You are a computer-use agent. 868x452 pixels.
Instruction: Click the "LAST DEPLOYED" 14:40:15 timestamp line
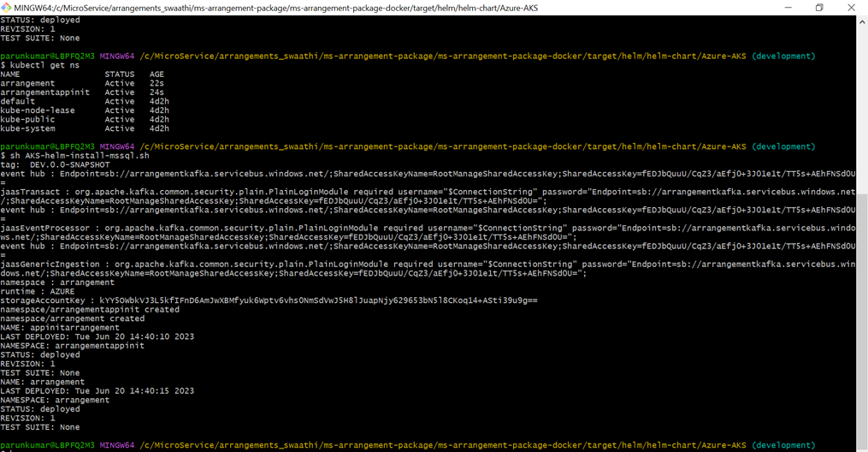click(97, 390)
